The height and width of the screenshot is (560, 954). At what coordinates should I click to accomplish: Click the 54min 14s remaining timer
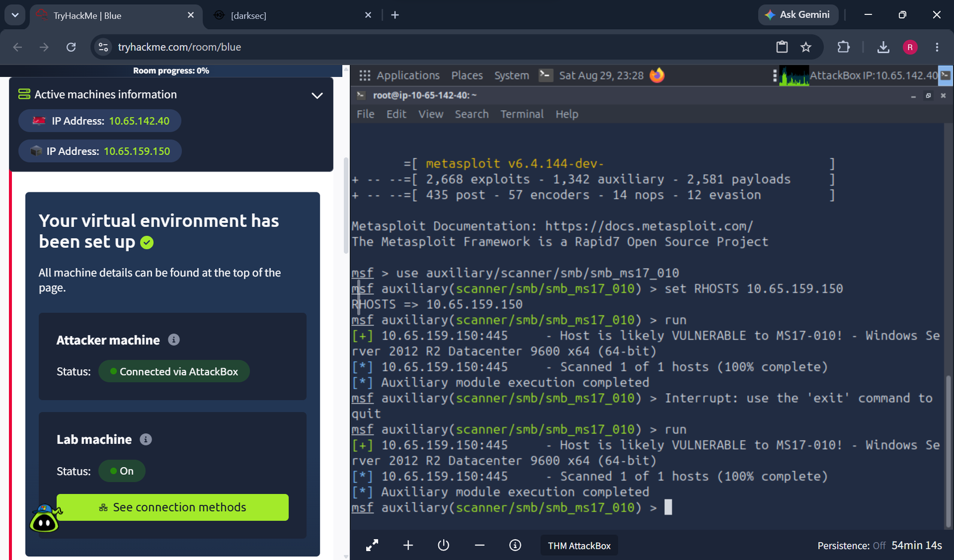point(917,546)
